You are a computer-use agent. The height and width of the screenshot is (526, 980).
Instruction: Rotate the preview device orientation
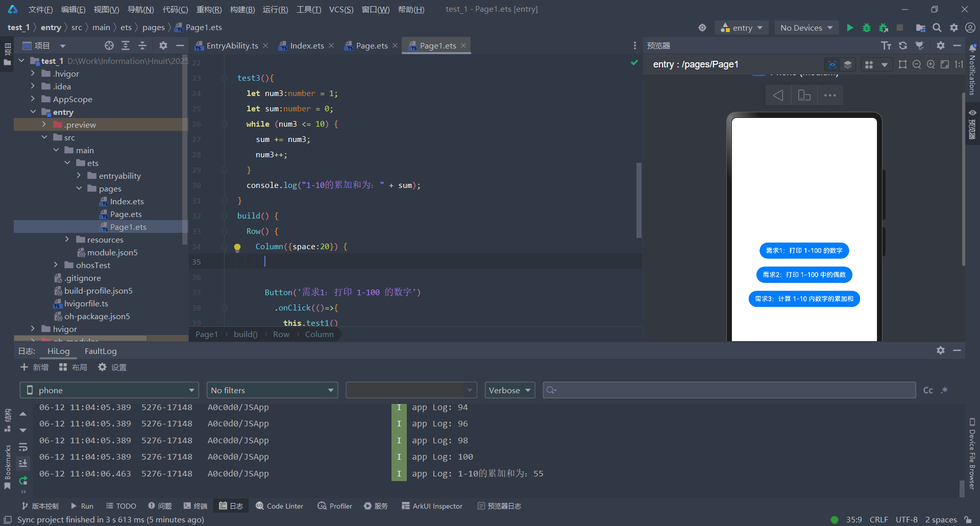pyautogui.click(x=804, y=95)
